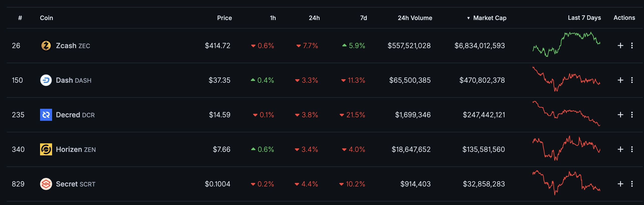Click the Secret coin logo icon
644x205 pixels.
tap(46, 184)
